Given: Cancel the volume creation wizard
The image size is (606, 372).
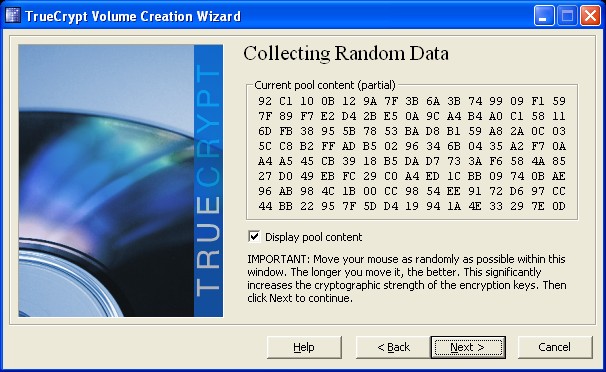Looking at the screenshot, I should pos(555,347).
